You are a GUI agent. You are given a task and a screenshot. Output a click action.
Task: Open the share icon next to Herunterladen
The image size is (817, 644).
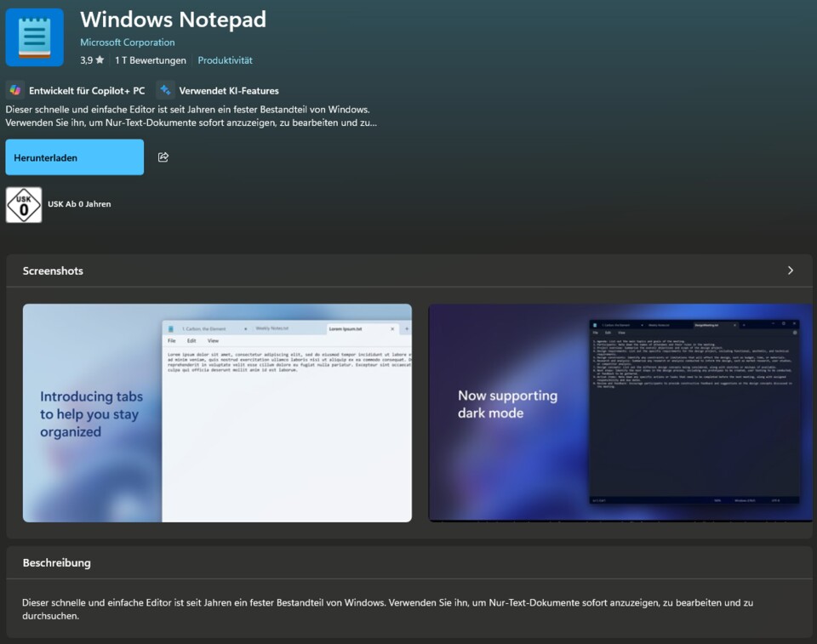tap(162, 157)
